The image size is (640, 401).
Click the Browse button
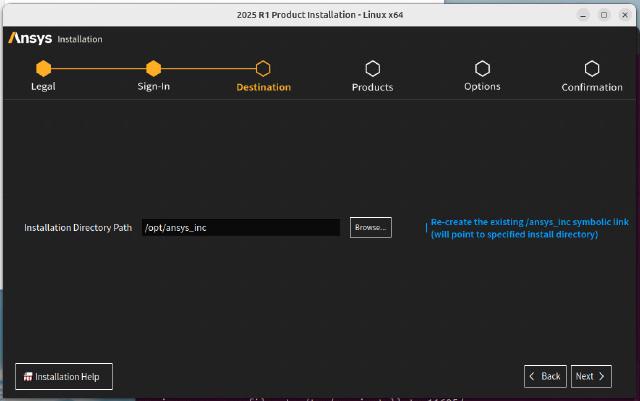click(x=371, y=227)
